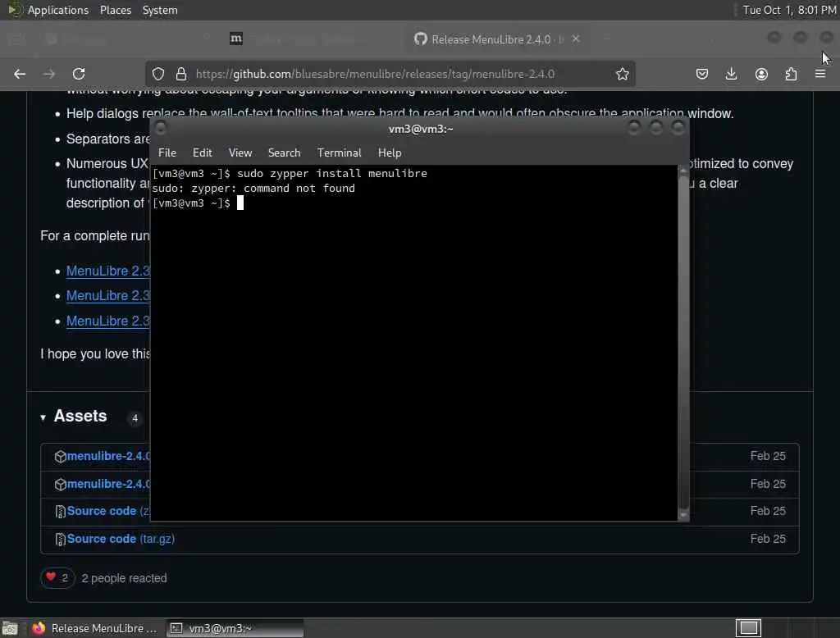840x638 pixels.
Task: Open the Firefox account icon
Action: (x=761, y=74)
